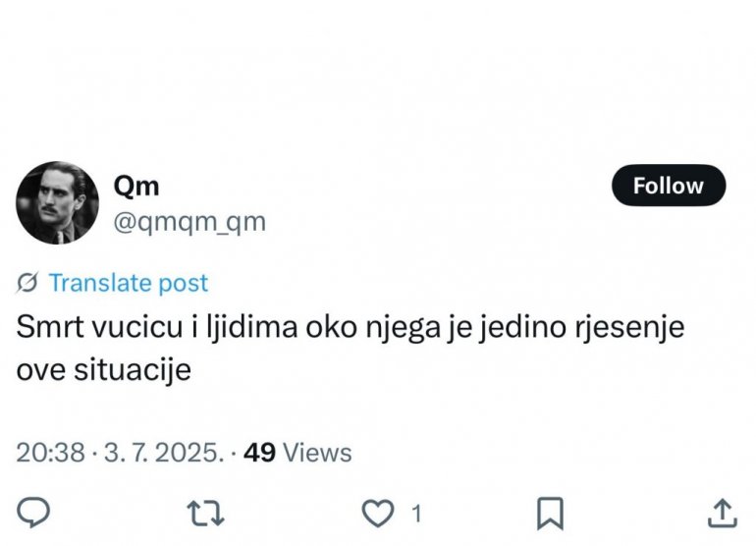Bookmark this post
Image resolution: width=756 pixels, height=546 pixels.
[x=550, y=512]
